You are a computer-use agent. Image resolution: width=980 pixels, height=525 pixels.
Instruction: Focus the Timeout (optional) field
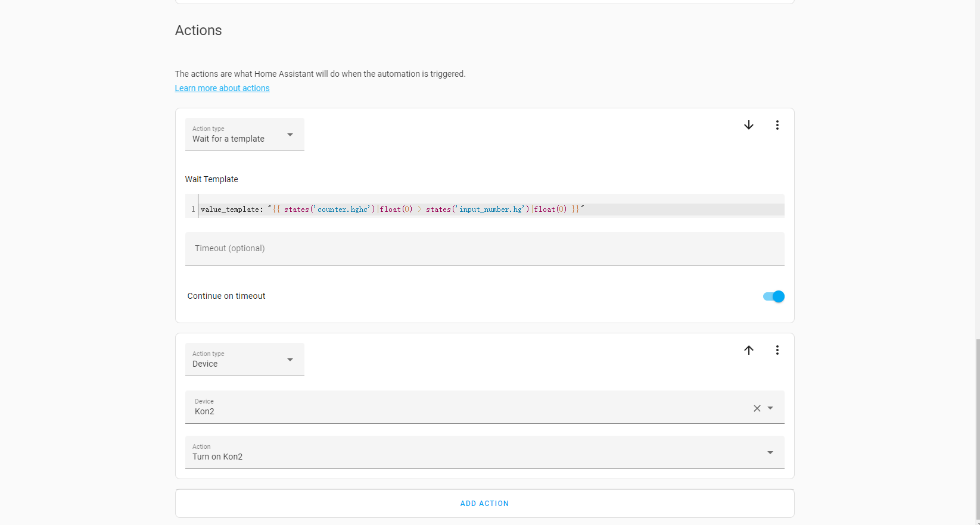pyautogui.click(x=484, y=249)
